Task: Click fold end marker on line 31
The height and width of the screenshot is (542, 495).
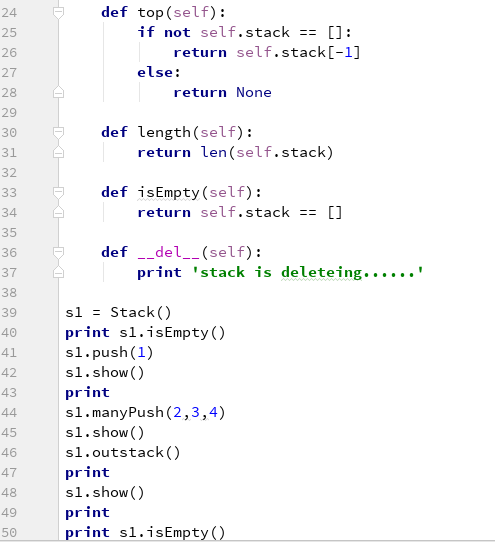Action: (58, 152)
